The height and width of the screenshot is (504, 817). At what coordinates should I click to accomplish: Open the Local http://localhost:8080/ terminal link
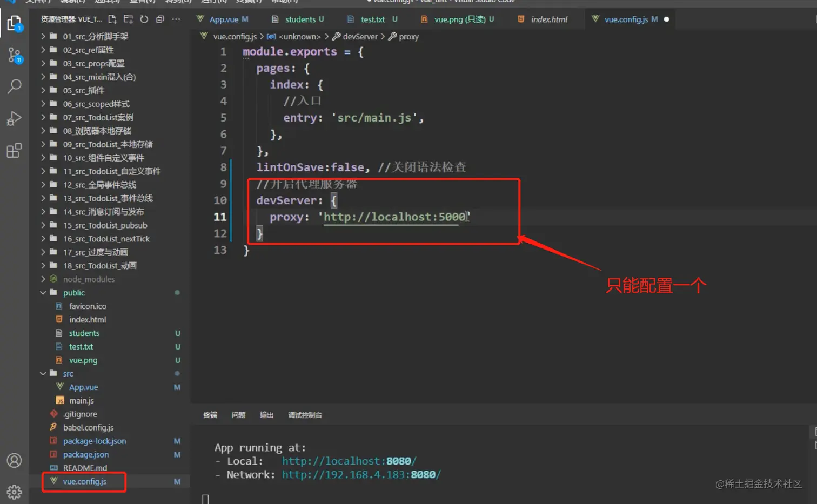coord(349,461)
